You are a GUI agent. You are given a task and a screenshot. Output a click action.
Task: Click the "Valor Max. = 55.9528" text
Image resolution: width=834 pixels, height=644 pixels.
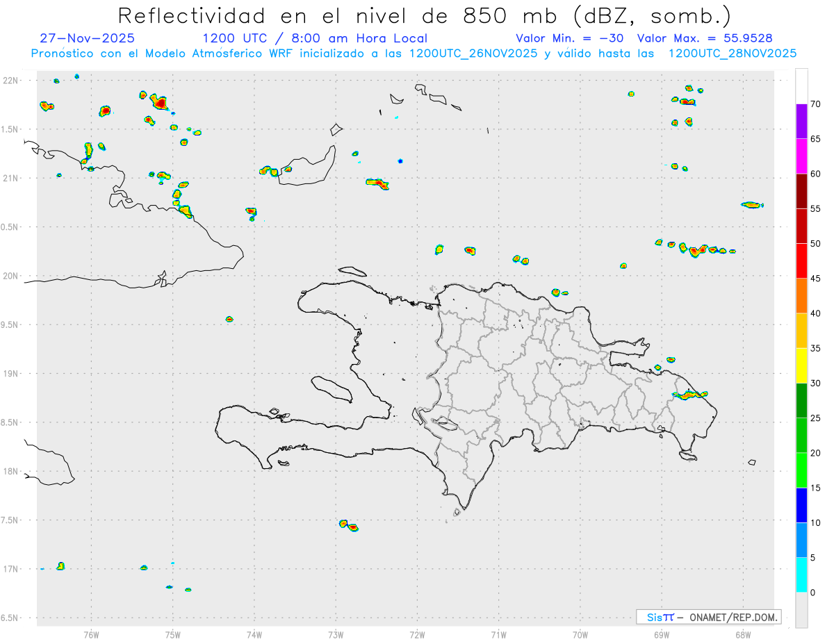point(705,38)
